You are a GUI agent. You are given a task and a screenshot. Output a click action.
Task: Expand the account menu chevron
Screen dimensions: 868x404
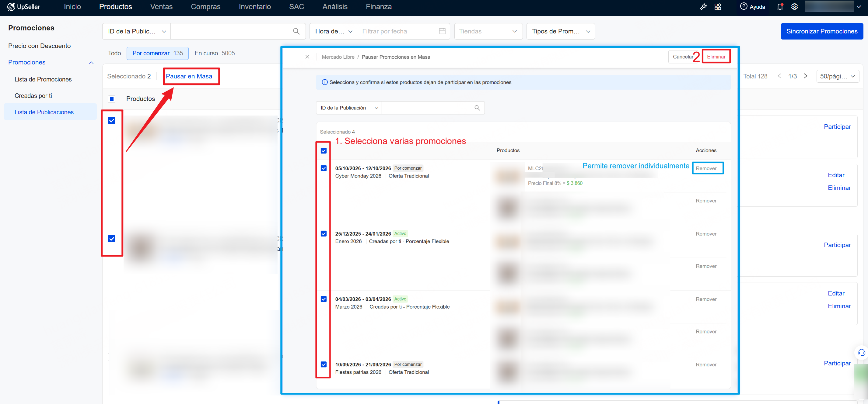coord(859,7)
